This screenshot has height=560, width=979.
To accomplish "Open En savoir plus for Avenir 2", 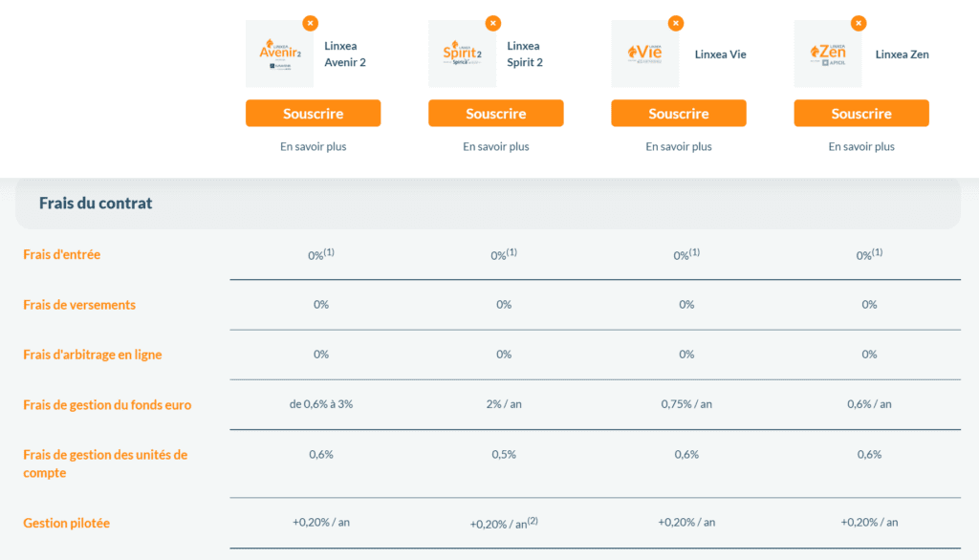I will coord(314,147).
